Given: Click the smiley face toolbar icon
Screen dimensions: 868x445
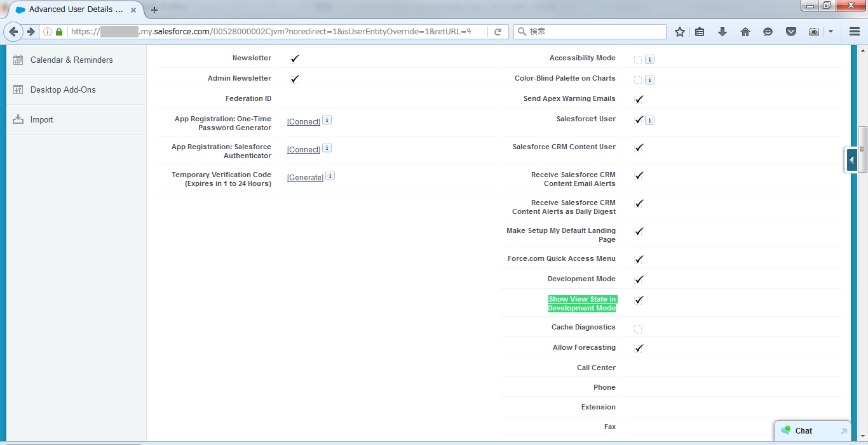Looking at the screenshot, I should [x=768, y=32].
